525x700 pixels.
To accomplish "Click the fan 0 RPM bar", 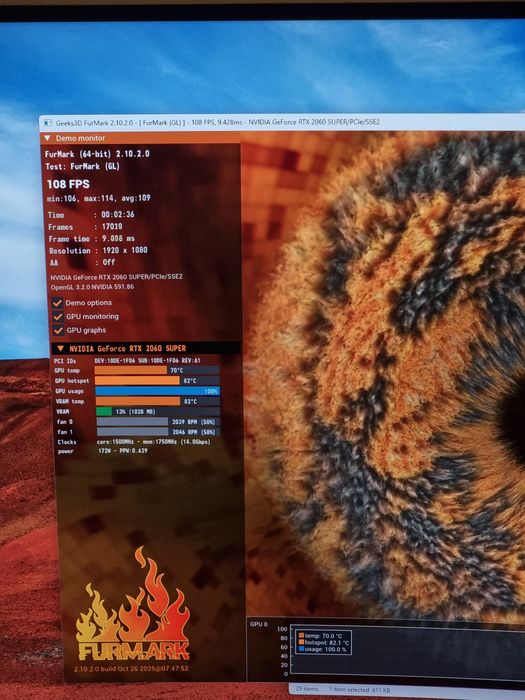I will coord(158,422).
